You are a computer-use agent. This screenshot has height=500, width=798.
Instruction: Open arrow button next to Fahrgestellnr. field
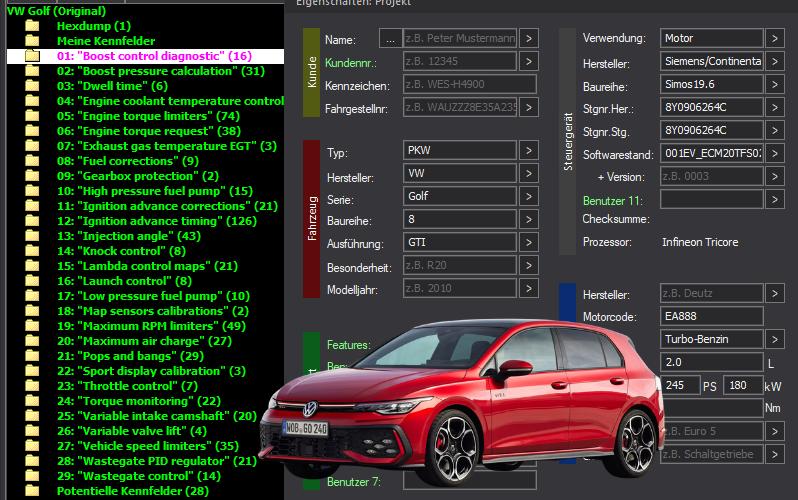click(x=529, y=107)
